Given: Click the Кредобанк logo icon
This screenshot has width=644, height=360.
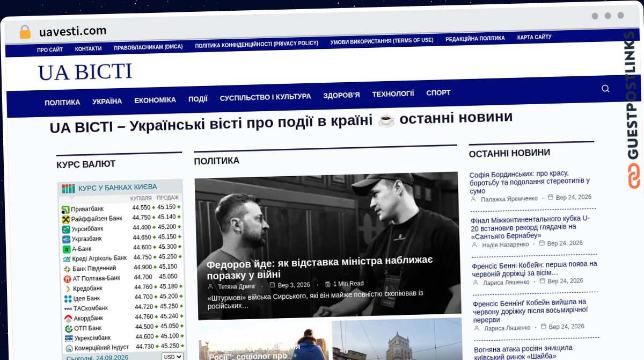Looking at the screenshot, I should point(68,289).
